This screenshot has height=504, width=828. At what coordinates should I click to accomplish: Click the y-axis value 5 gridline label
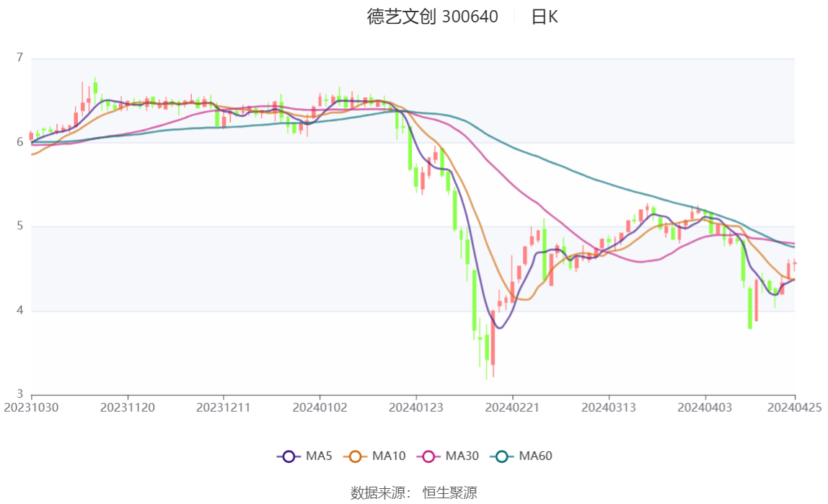coord(21,226)
